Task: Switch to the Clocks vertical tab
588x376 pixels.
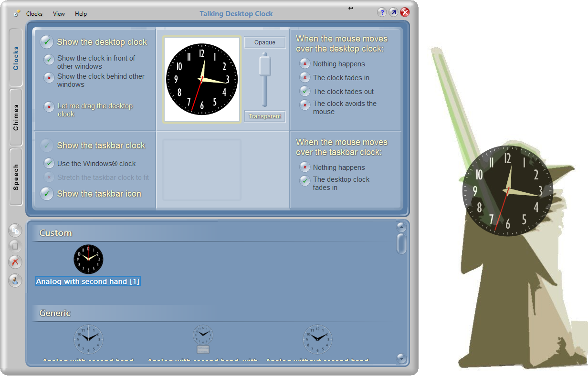Action: [16, 58]
